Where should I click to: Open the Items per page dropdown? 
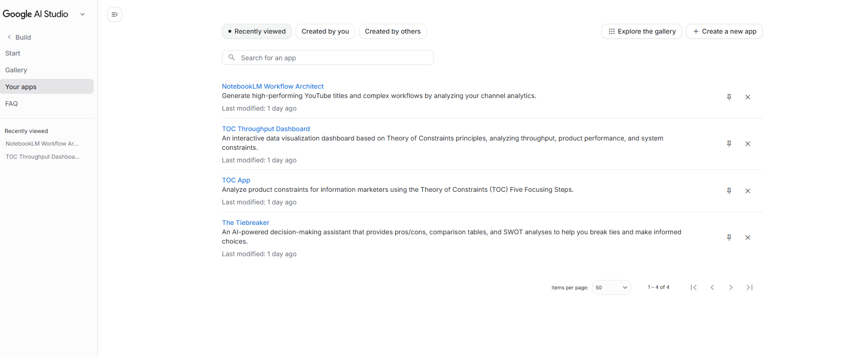611,287
